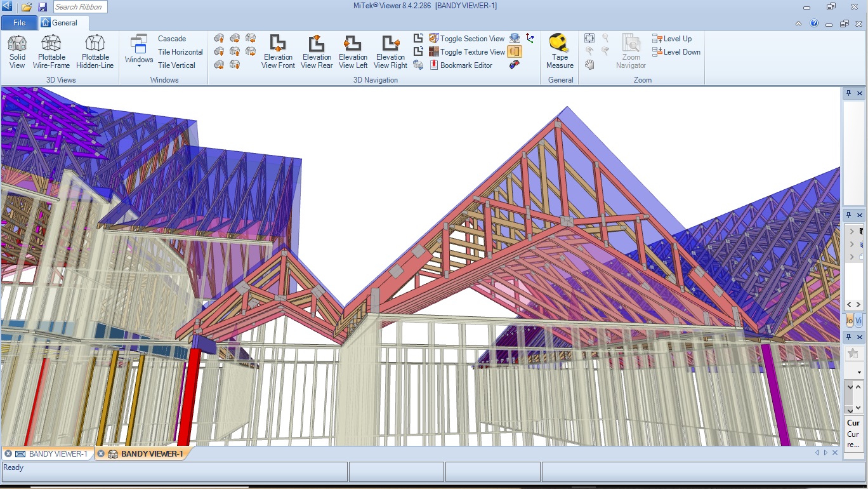Toggle Texture View
Image resolution: width=868 pixels, height=489 pixels.
click(467, 52)
